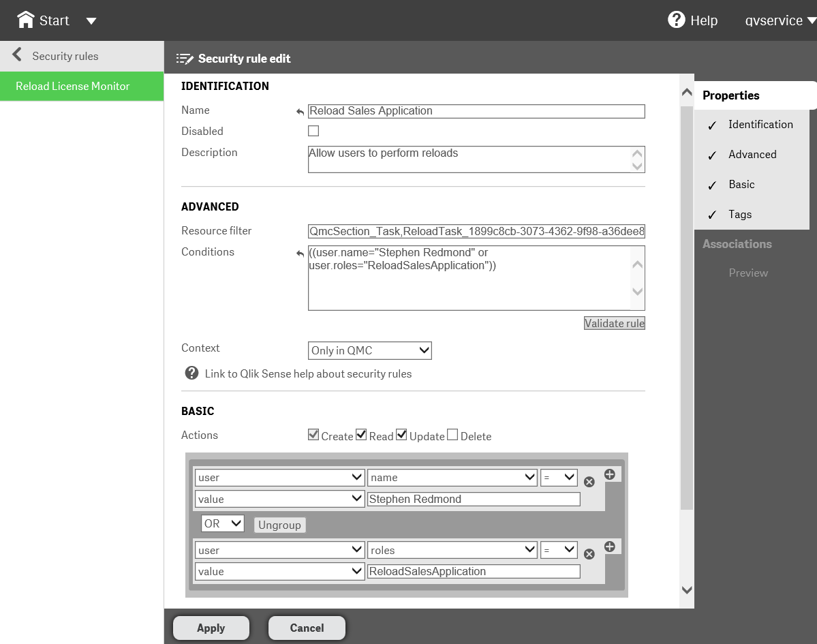Select the Name input containing Reload Sales Application
Image resolution: width=817 pixels, height=644 pixels.
click(x=476, y=110)
